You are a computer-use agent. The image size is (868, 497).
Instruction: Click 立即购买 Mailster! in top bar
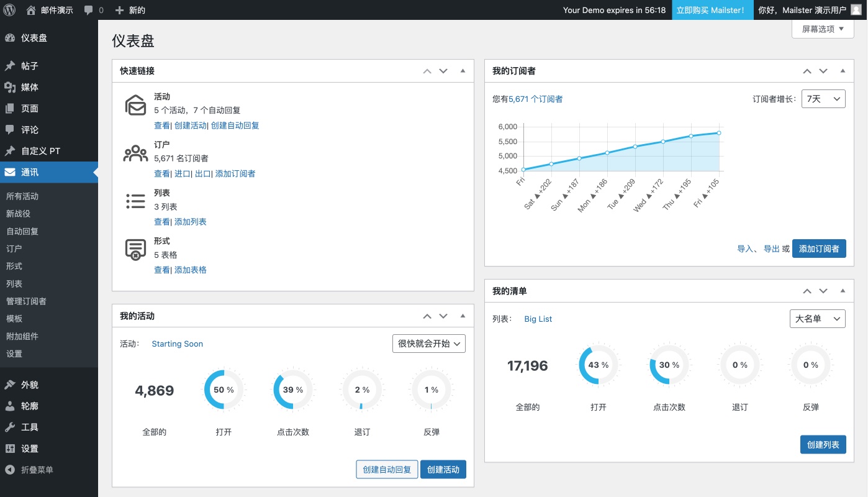coord(712,10)
